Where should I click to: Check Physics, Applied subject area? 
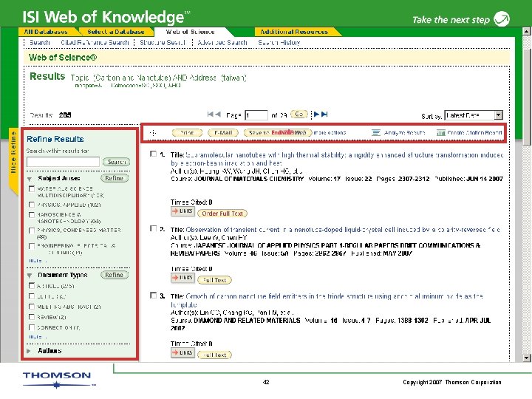pos(32,205)
